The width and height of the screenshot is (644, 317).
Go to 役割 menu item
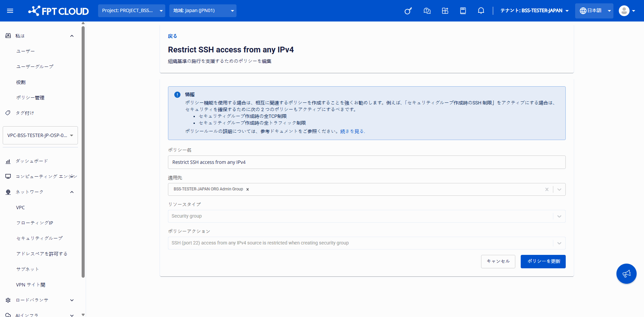point(21,82)
